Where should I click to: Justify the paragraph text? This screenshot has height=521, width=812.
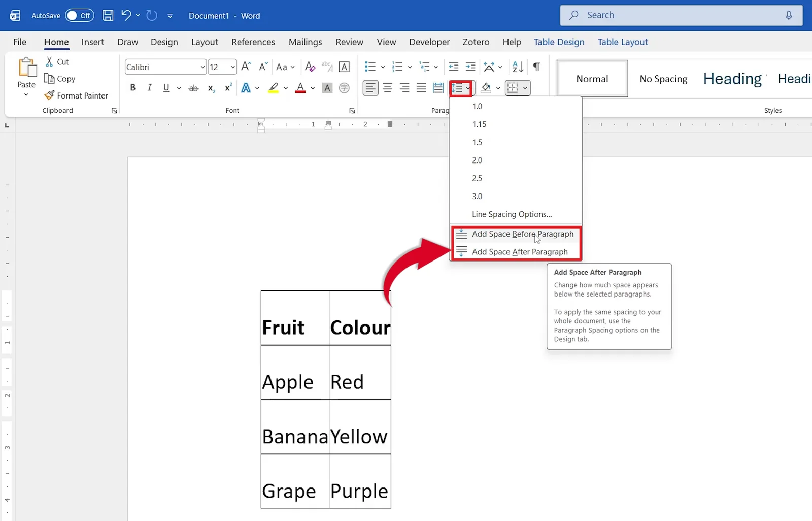pyautogui.click(x=421, y=88)
